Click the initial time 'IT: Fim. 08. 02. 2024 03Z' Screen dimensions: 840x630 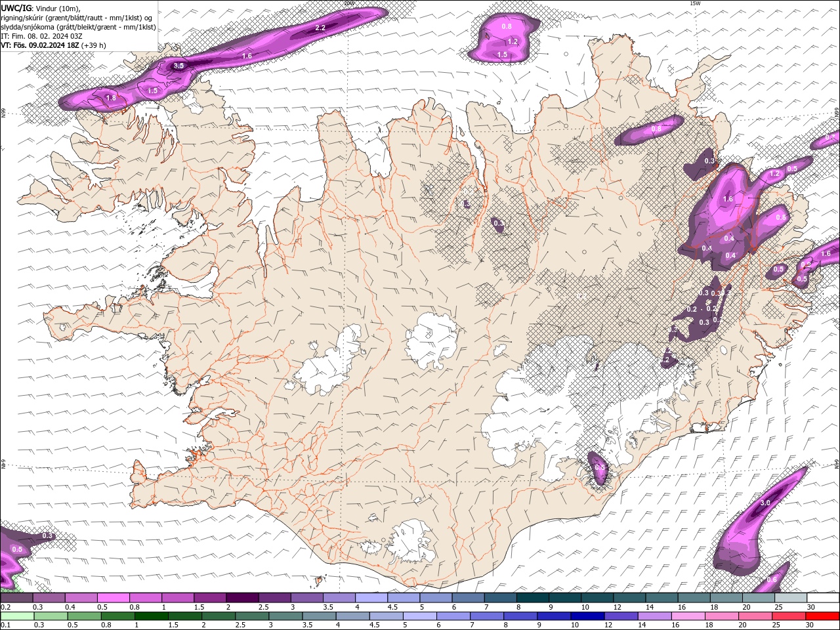[x=41, y=36]
